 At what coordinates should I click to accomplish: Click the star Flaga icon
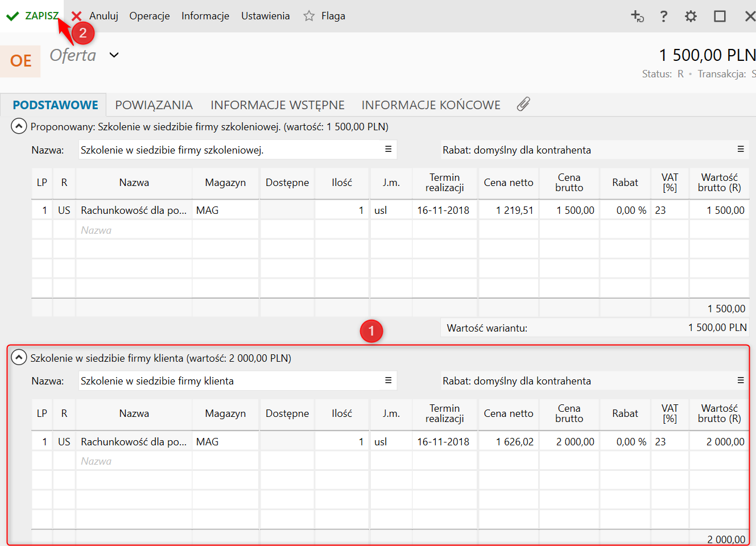coord(309,16)
